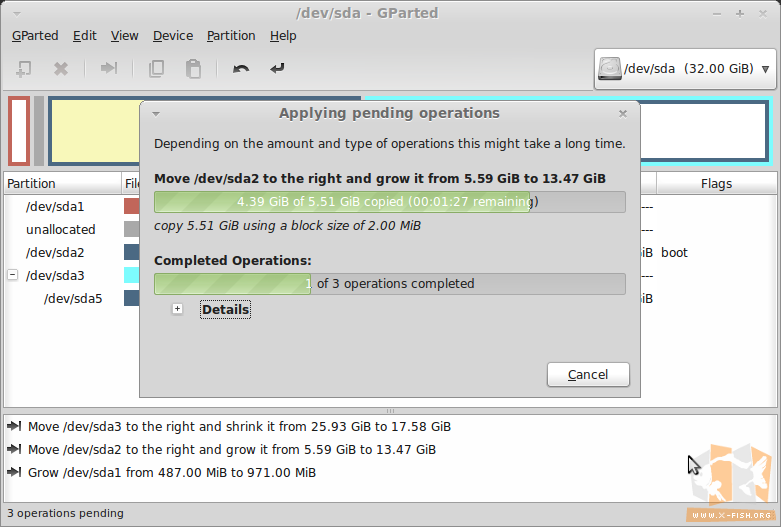Collapse the /dev/sda3 tree row
Viewport: 781px width, 527px height.
tap(13, 274)
